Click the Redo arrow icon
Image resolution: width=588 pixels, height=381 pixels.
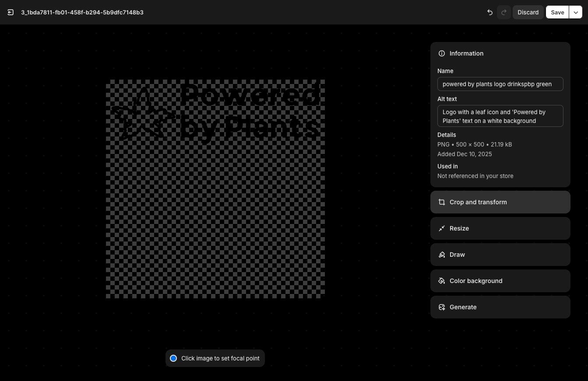tap(503, 12)
